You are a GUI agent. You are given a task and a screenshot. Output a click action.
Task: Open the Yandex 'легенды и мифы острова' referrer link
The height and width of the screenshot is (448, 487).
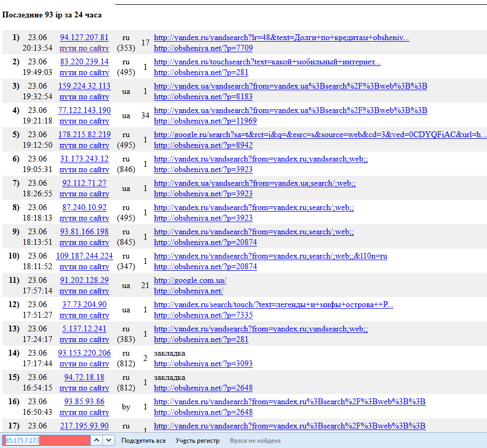coord(273,304)
